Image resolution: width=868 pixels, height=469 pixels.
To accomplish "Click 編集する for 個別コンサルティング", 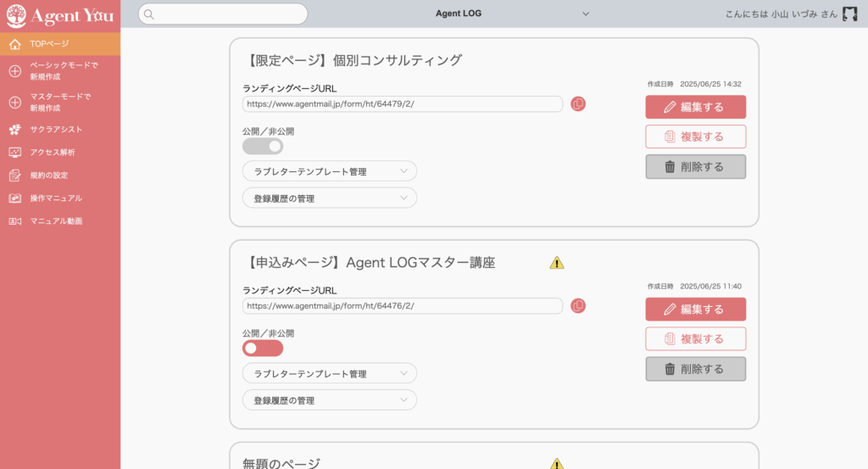I will tap(695, 107).
